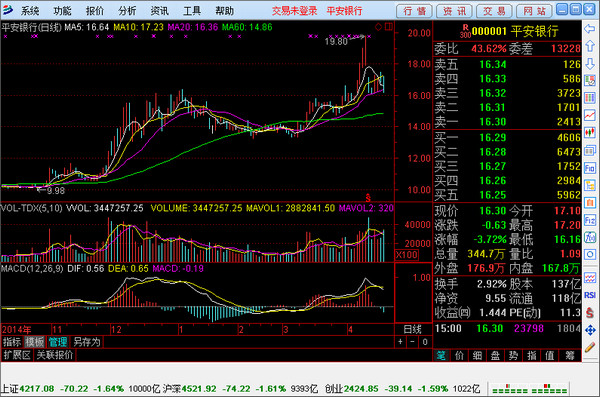Open the candlestick K-line chart icon

pos(590,133)
